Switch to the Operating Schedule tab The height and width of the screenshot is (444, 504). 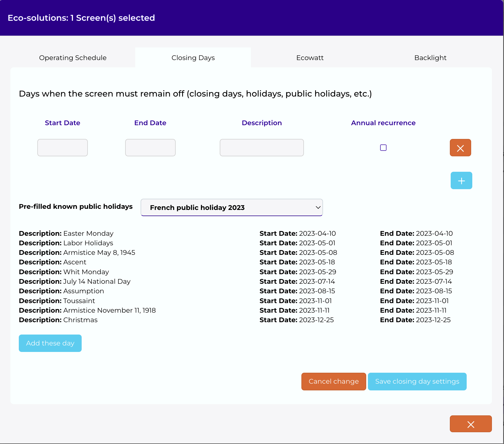73,58
